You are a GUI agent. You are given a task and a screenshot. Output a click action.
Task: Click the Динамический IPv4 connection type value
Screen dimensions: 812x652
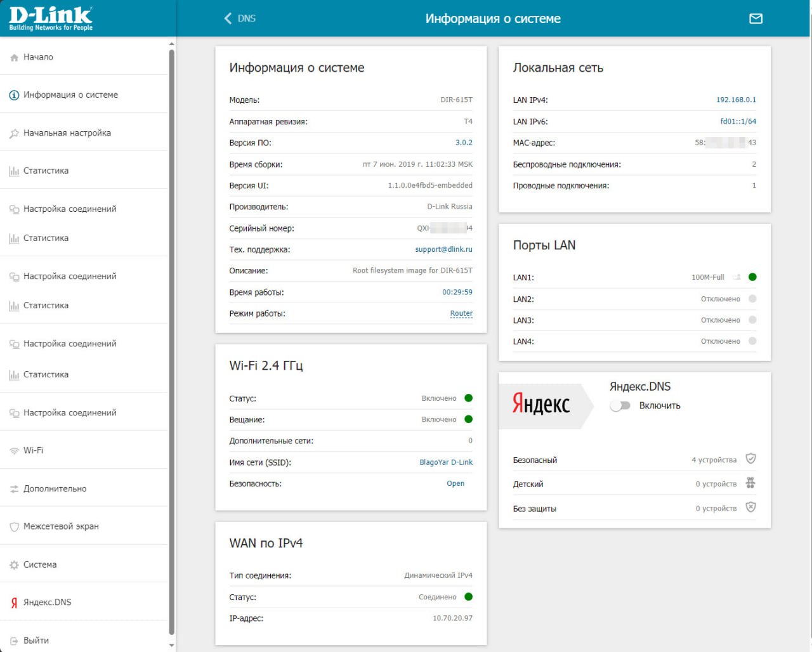(x=438, y=575)
